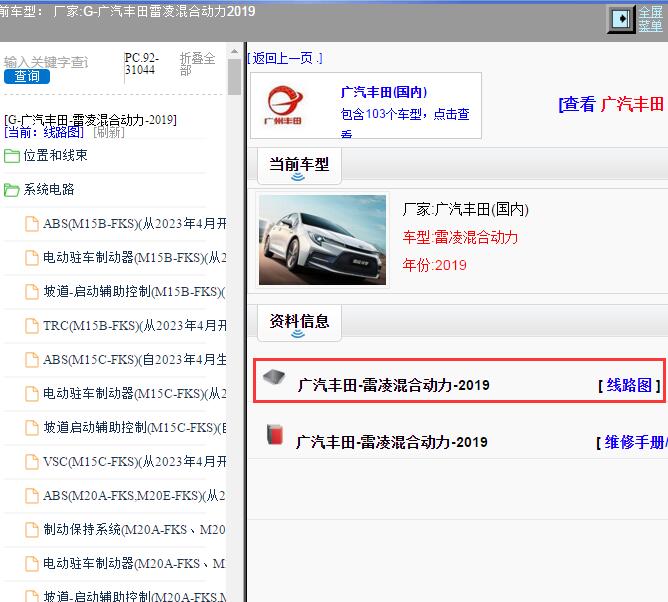Click file icon beside 制动保持系统(M20A-FKS)
This screenshot has height=602, width=668.
tap(32, 530)
